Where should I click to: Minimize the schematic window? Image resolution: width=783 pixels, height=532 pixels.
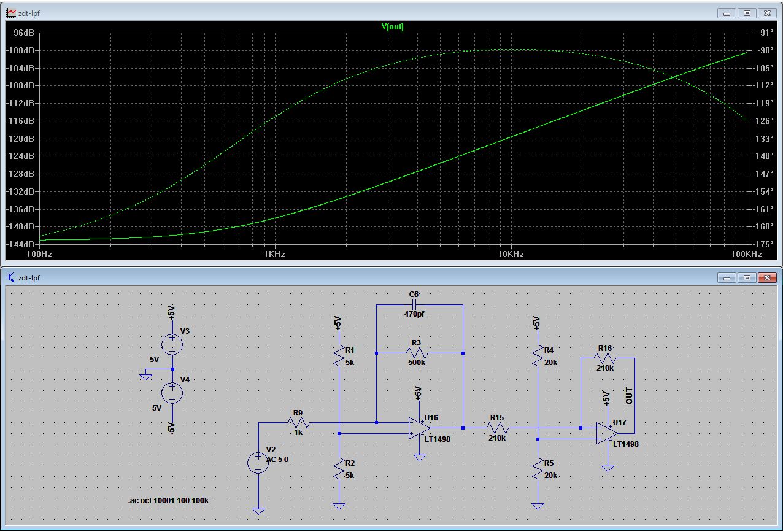click(x=727, y=277)
